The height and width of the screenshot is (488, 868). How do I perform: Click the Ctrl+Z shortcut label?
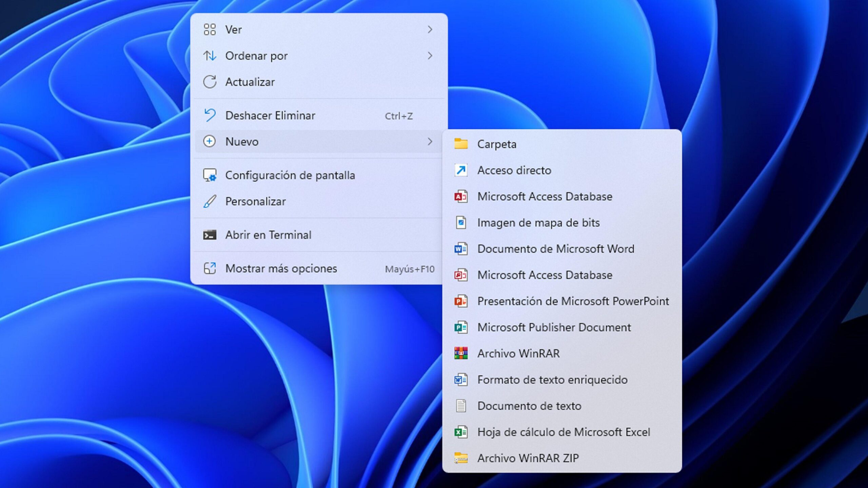(x=399, y=116)
